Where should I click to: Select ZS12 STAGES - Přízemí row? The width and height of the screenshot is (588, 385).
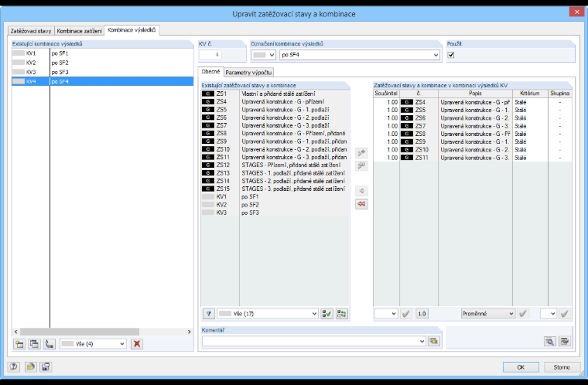(275, 165)
